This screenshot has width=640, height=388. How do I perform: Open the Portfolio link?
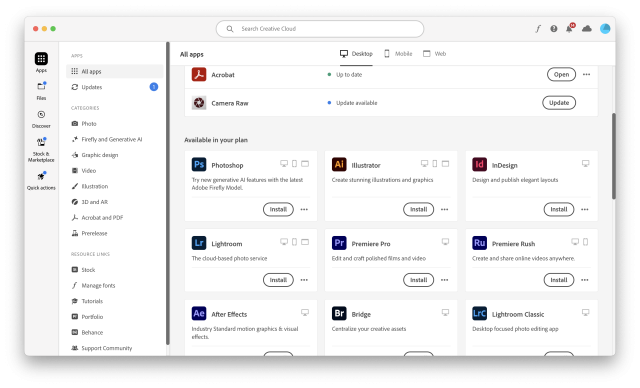tap(87, 317)
